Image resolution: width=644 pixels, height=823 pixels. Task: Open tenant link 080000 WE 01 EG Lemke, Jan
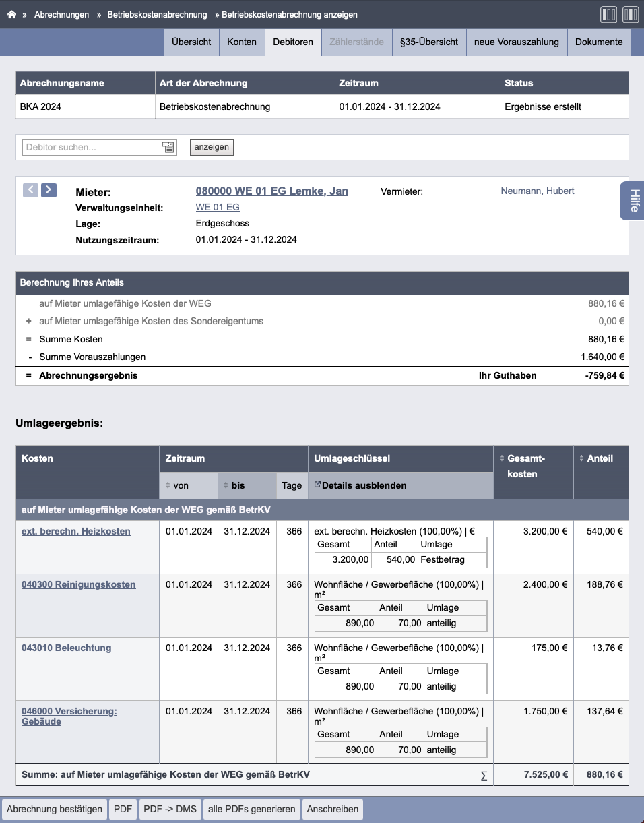pos(272,191)
